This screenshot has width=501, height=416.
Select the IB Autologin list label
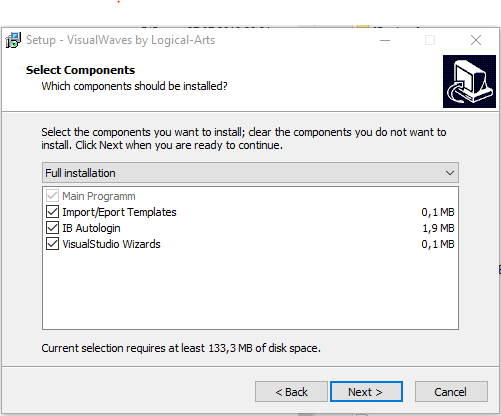pyautogui.click(x=91, y=228)
